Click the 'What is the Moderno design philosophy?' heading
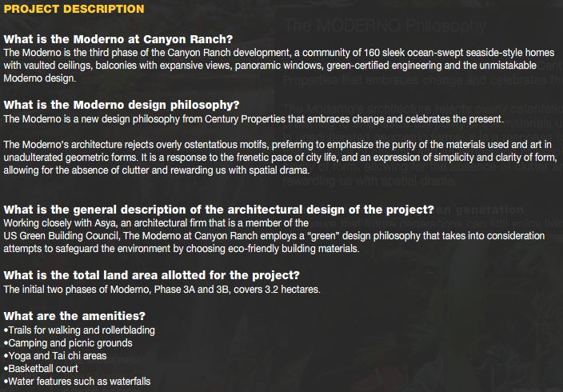Image resolution: width=563 pixels, height=392 pixels. click(x=122, y=105)
